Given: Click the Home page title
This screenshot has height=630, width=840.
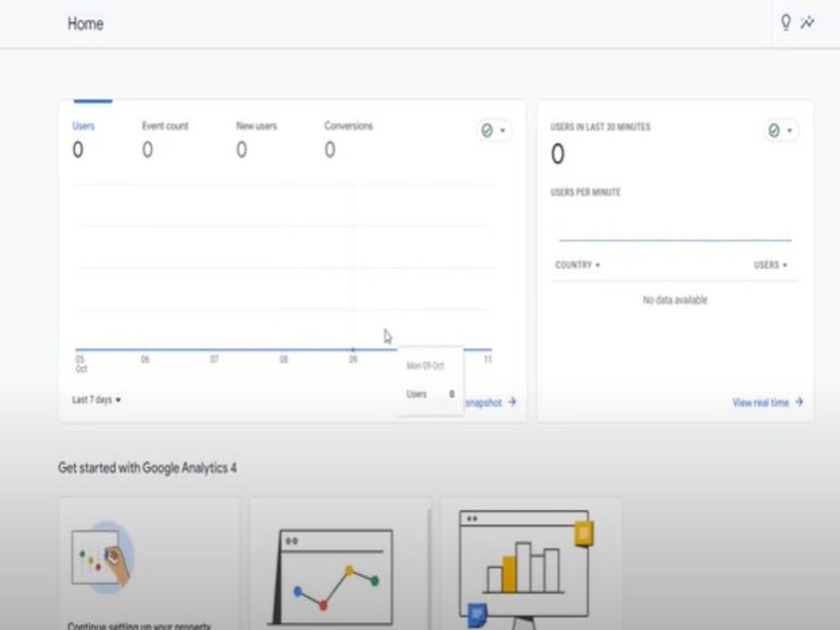Looking at the screenshot, I should pos(85,24).
